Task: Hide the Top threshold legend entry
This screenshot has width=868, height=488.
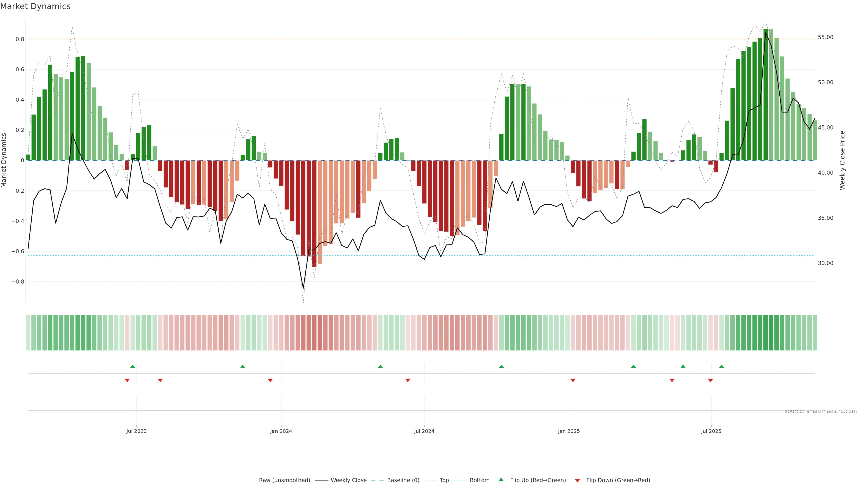Action: [x=444, y=480]
